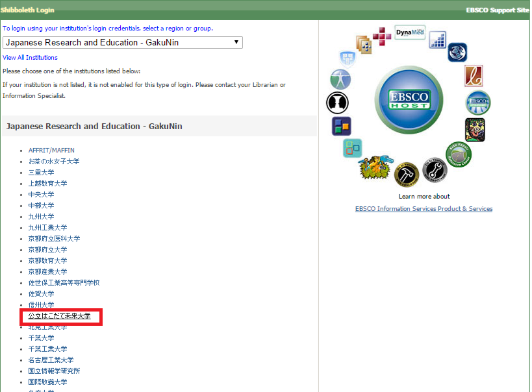Click the Japanese Research and Education - GakuNin section heading
This screenshot has height=392, width=532.
click(x=94, y=126)
